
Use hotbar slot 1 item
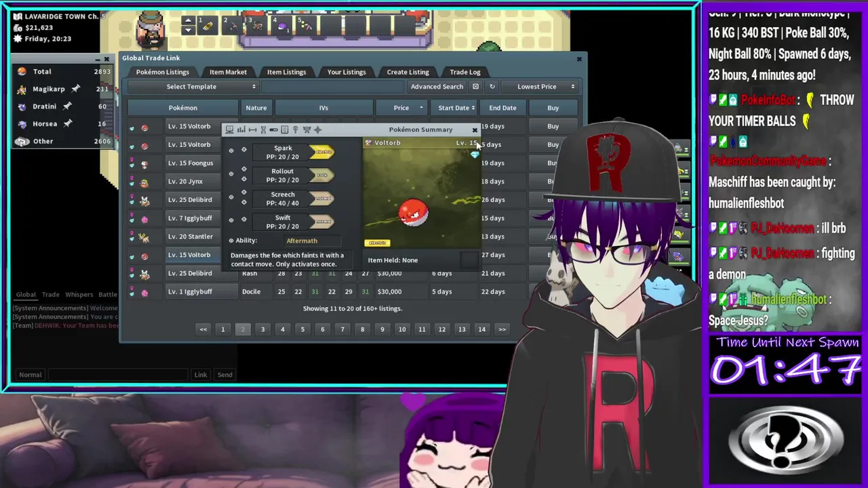pyautogui.click(x=208, y=26)
